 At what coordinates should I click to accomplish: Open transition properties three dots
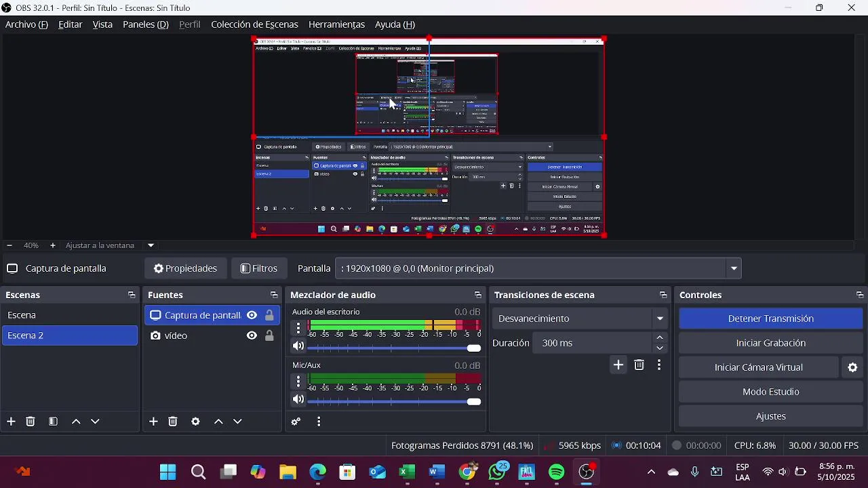point(659,365)
